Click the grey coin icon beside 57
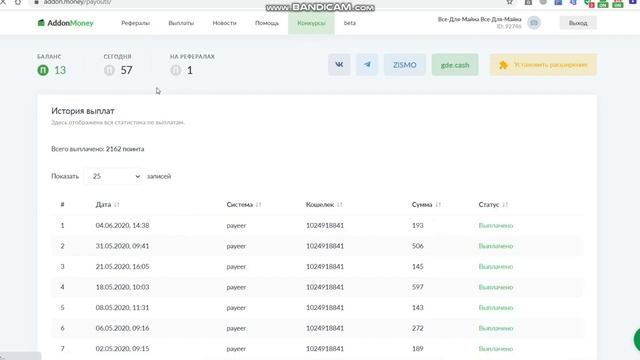640x360 pixels. point(109,70)
